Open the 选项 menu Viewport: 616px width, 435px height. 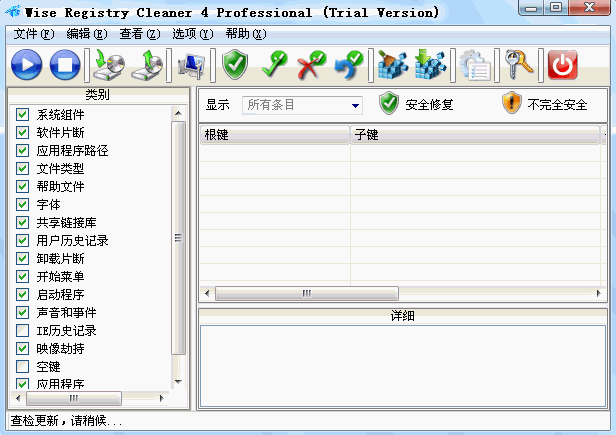(x=192, y=34)
